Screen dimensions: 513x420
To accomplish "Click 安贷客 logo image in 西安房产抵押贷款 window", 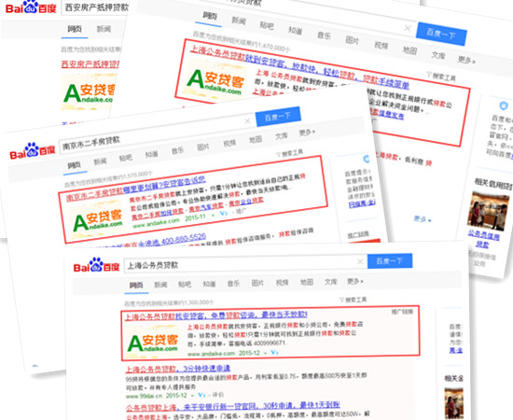I will [89, 91].
